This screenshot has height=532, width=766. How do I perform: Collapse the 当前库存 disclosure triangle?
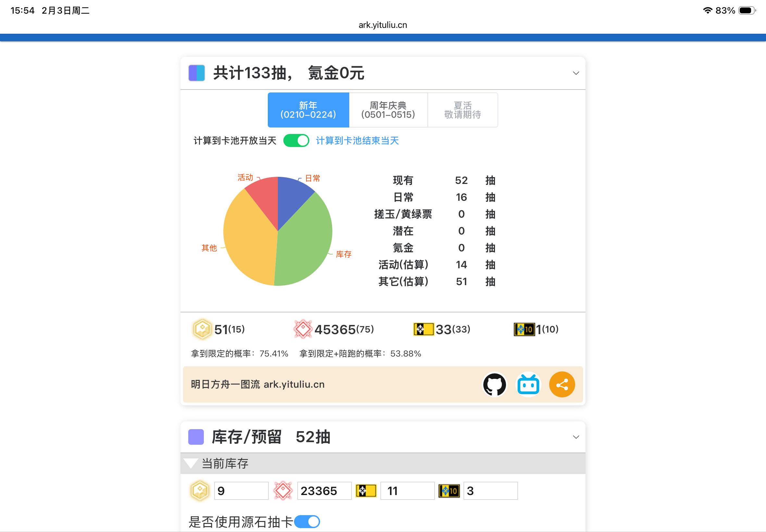191,463
